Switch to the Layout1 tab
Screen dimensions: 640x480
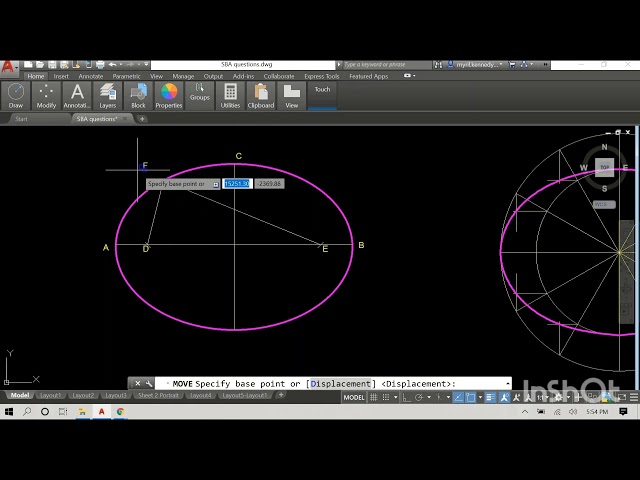[x=51, y=395]
